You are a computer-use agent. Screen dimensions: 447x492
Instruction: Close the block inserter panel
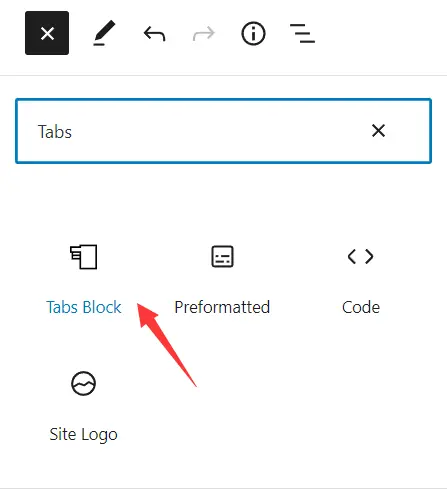click(47, 33)
